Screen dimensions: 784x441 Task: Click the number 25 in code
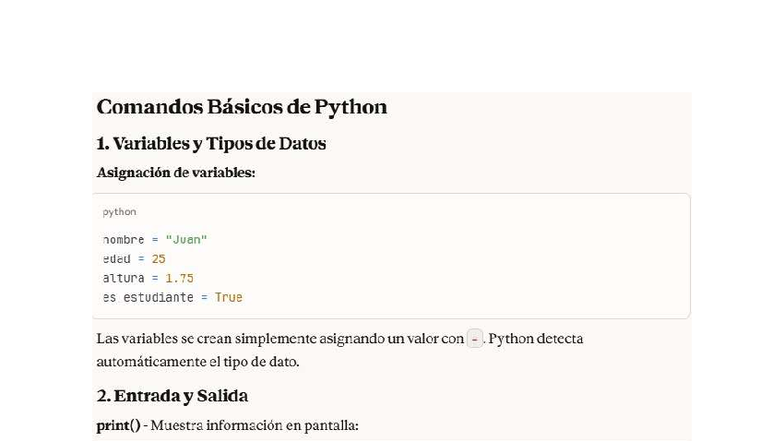tap(158, 259)
